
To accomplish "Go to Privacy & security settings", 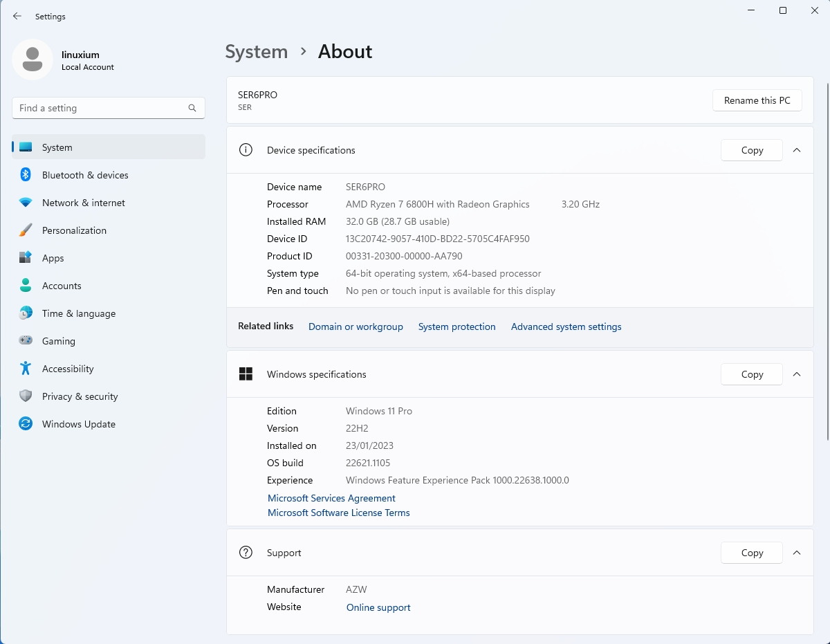I will pos(109,396).
